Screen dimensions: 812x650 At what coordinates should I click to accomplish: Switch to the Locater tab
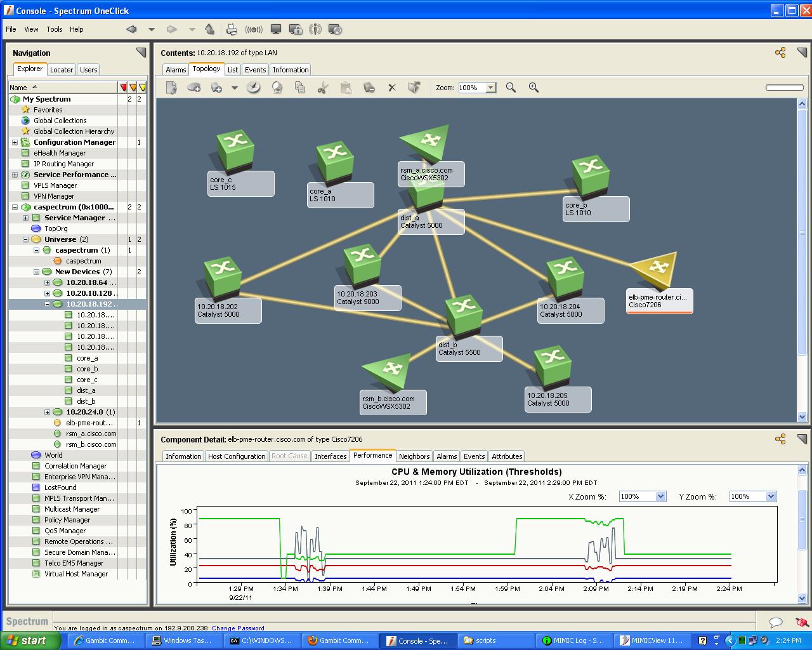62,70
